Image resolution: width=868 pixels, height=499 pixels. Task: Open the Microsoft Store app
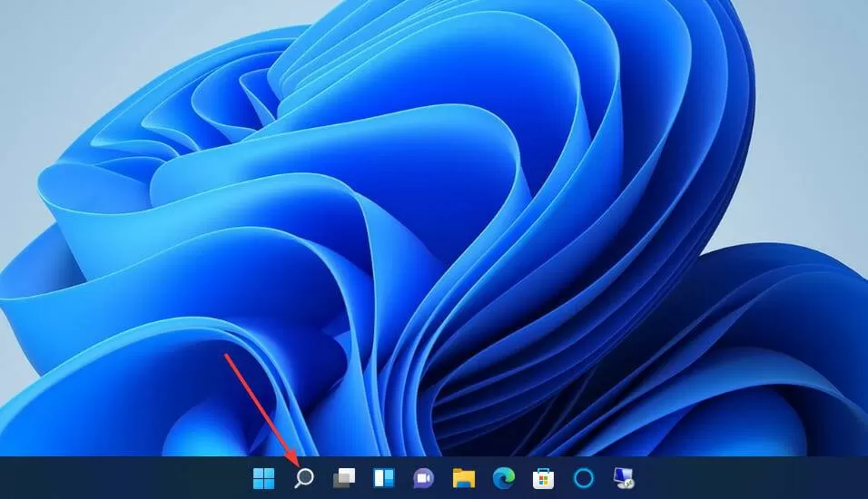click(x=544, y=478)
